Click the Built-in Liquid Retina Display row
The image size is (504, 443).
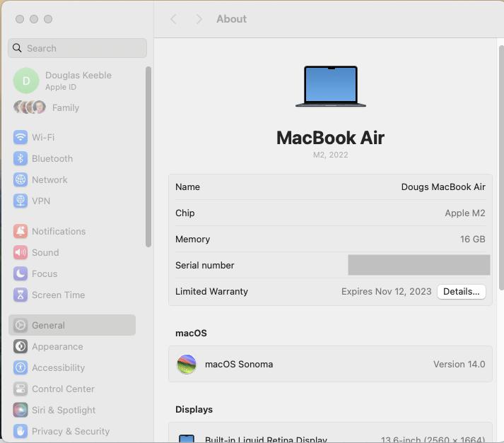click(x=330, y=434)
